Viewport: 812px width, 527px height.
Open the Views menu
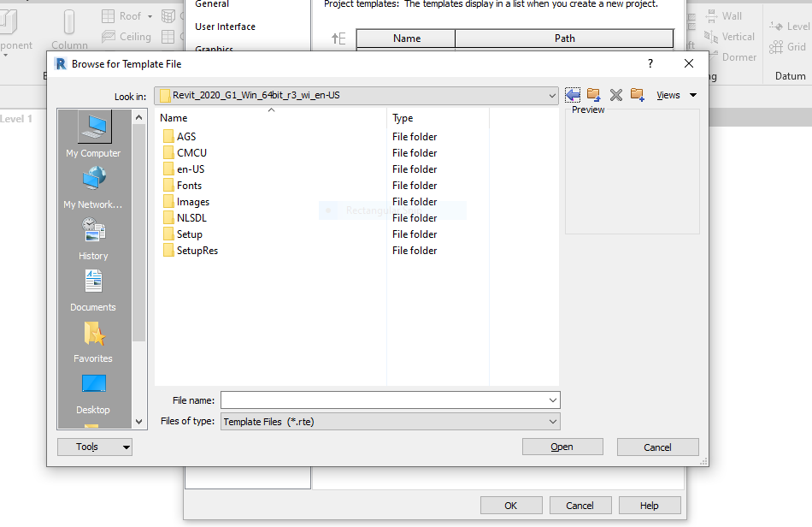click(676, 95)
